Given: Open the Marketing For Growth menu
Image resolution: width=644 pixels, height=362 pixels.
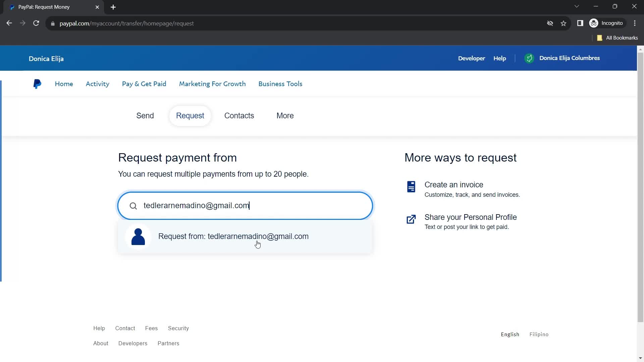Looking at the screenshot, I should tap(212, 84).
